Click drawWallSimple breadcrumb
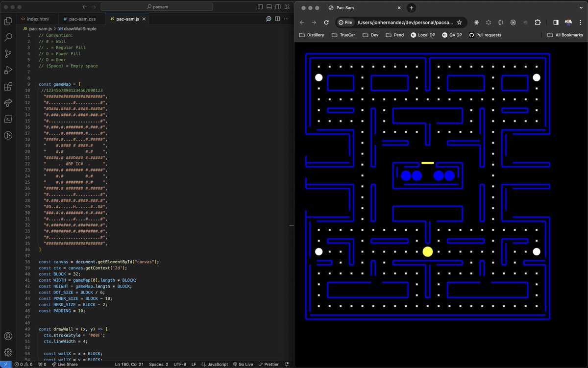The height and width of the screenshot is (368, 588). pyautogui.click(x=77, y=29)
